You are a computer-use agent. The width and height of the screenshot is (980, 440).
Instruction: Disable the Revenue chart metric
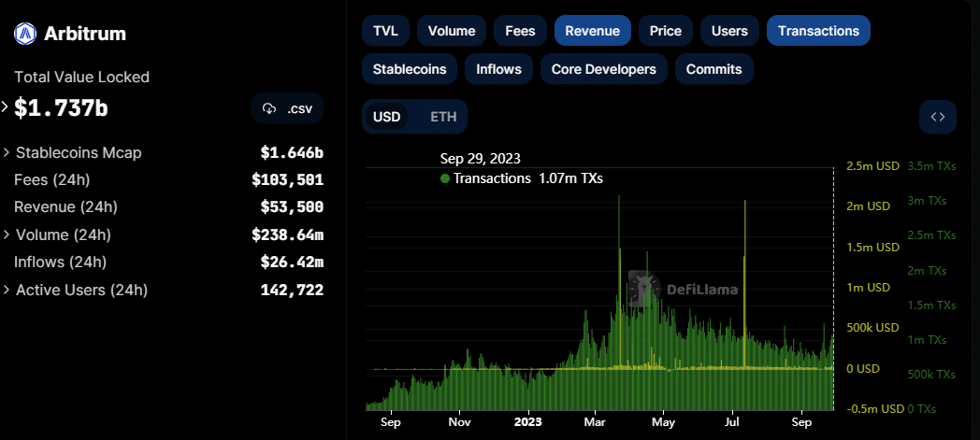click(x=592, y=31)
